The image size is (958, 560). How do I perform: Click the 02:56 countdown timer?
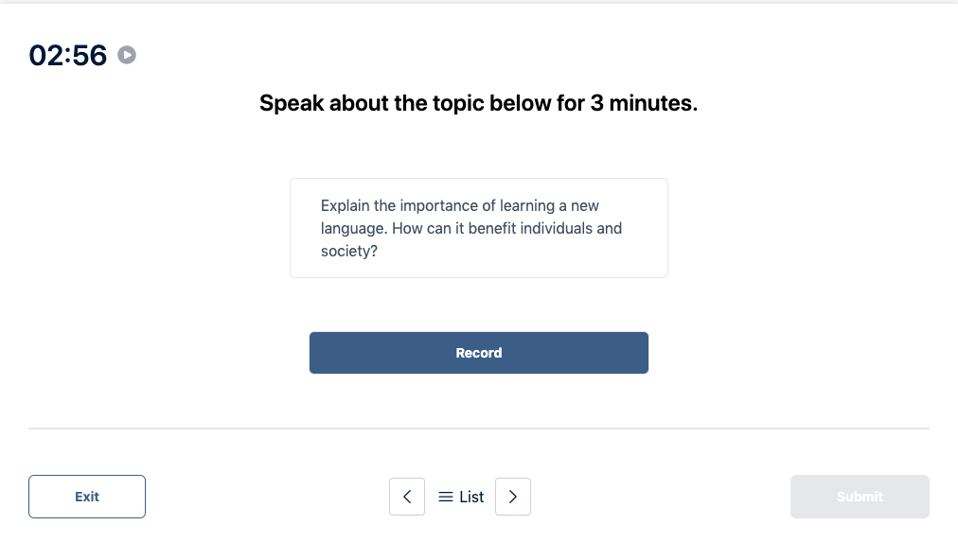click(66, 55)
